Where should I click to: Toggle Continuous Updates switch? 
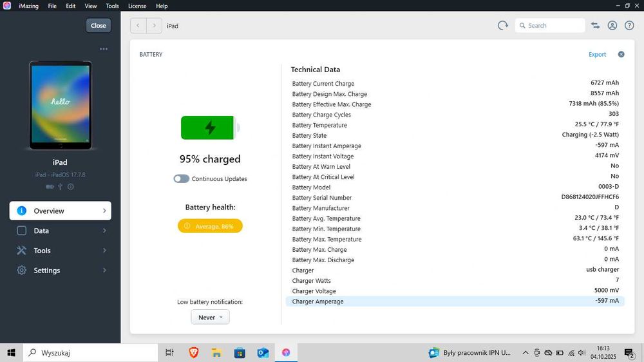[181, 178]
